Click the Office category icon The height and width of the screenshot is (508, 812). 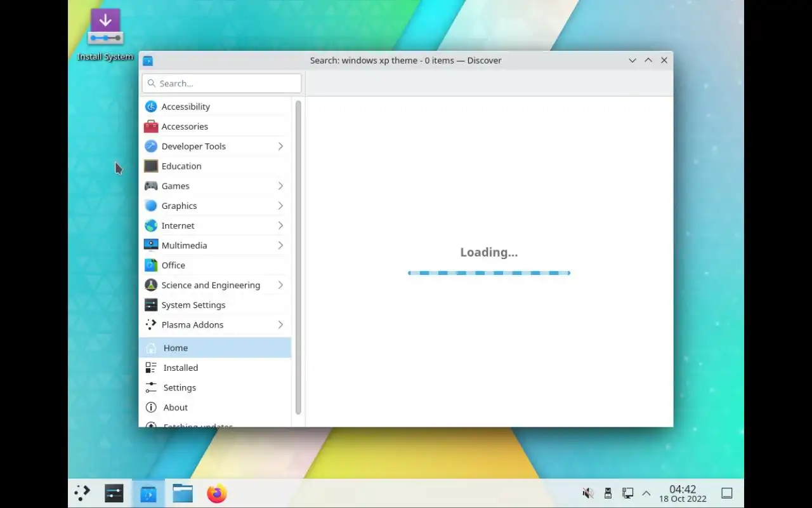pyautogui.click(x=151, y=265)
